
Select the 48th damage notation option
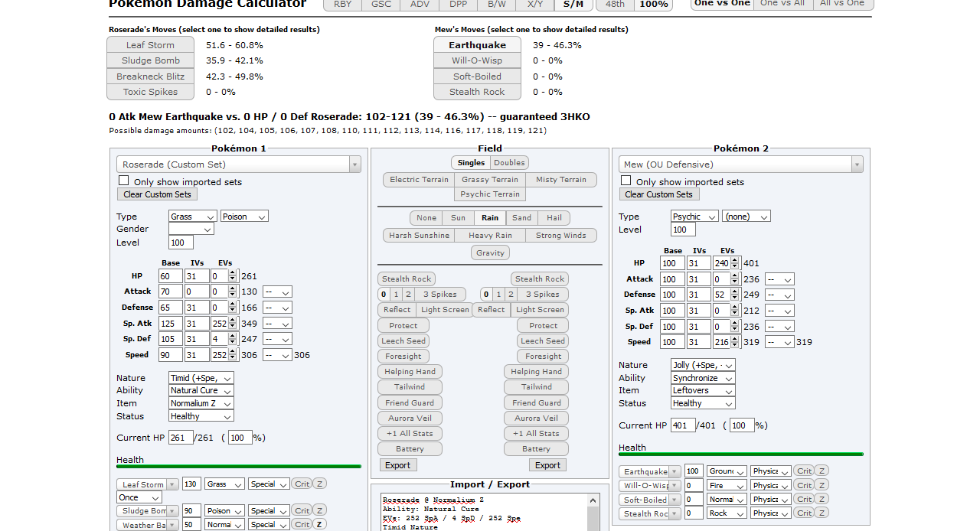[x=615, y=4]
